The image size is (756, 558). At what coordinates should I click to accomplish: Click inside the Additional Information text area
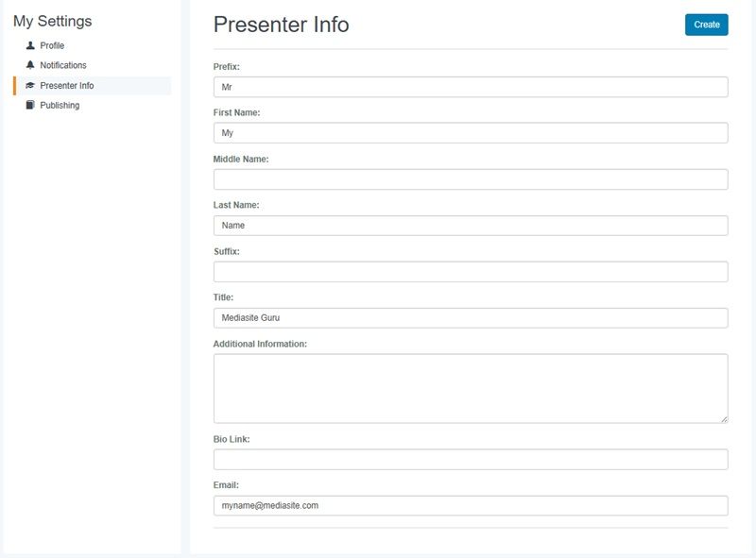tap(471, 388)
